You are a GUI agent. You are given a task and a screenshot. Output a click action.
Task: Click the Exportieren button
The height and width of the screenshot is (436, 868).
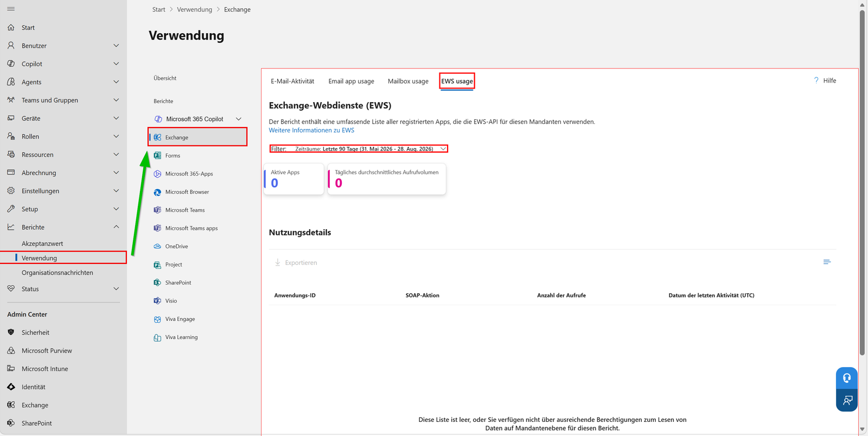click(x=296, y=263)
